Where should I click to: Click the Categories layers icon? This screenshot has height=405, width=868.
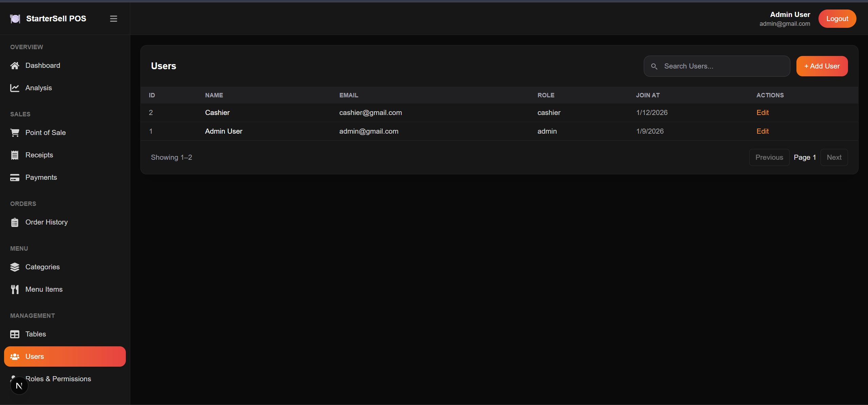pos(15,267)
